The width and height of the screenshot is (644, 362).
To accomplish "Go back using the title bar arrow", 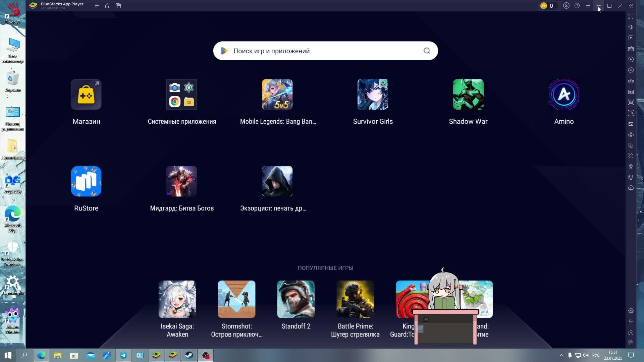I will (x=97, y=6).
